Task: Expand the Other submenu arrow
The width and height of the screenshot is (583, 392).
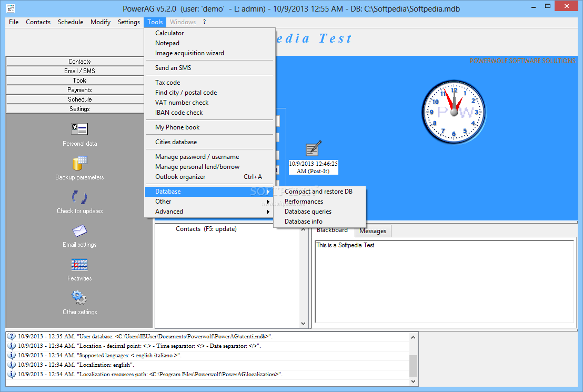Action: coord(268,202)
